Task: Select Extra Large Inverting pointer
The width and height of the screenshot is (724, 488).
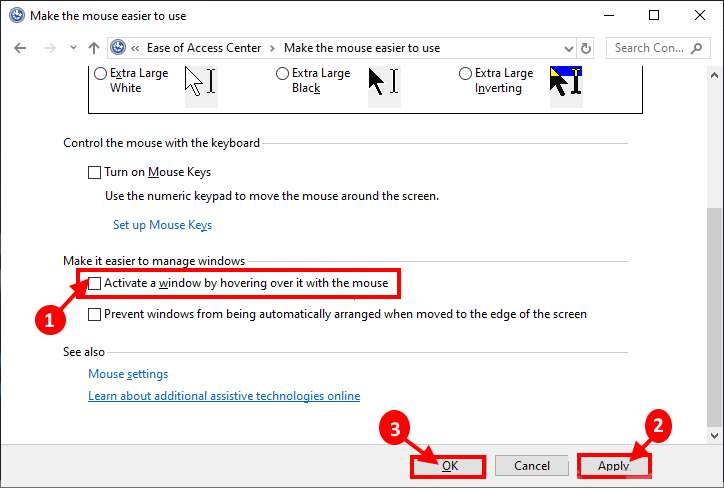Action: [x=465, y=74]
